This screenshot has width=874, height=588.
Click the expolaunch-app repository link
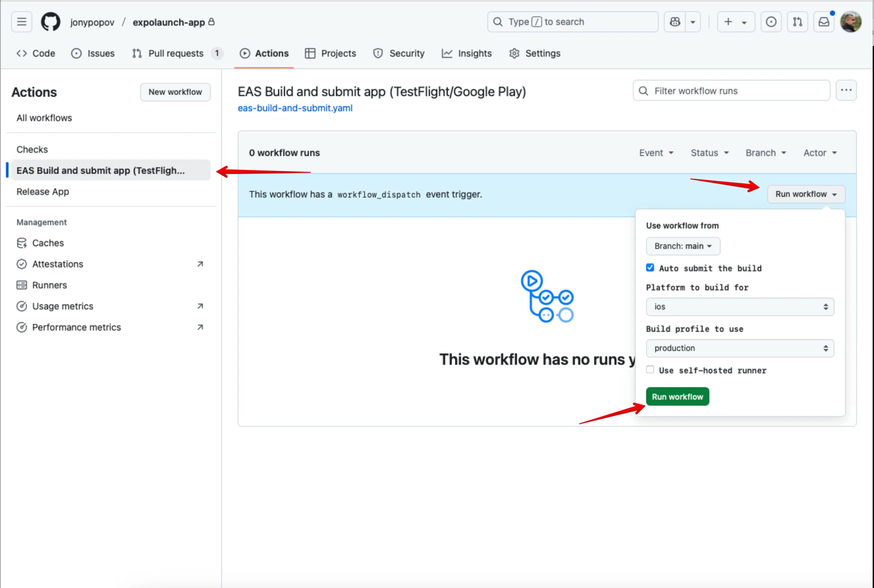pos(168,22)
